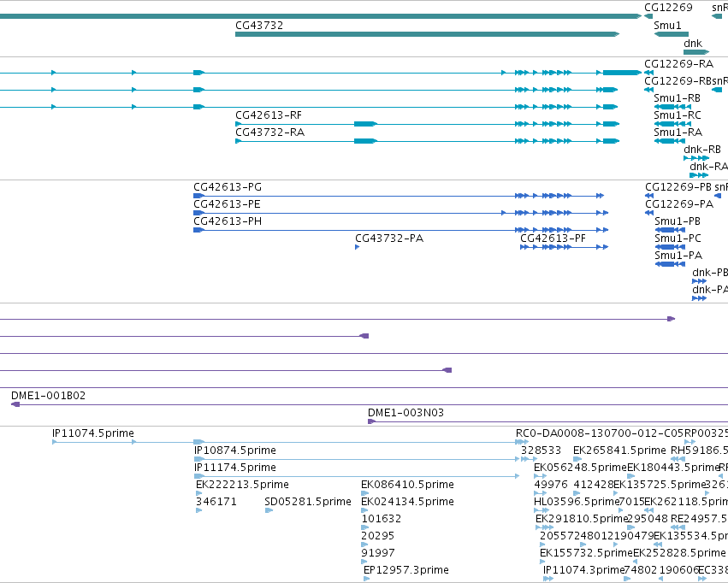The image size is (728, 583).
Task: Select the EK180443.5prime EST label
Action: pyautogui.click(x=673, y=468)
